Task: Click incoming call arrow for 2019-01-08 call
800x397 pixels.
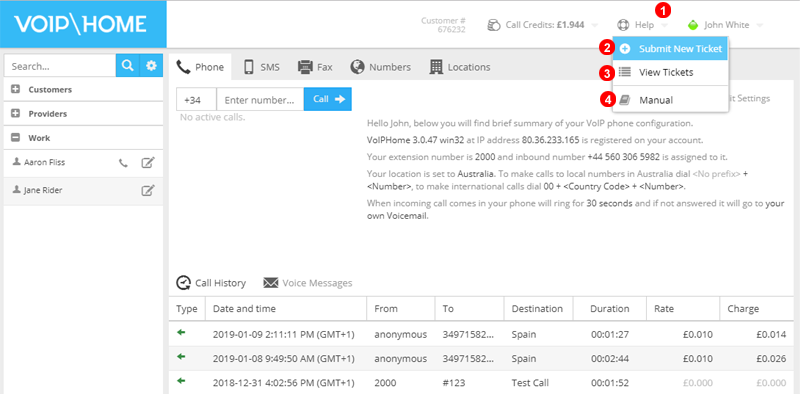Action: tap(181, 357)
